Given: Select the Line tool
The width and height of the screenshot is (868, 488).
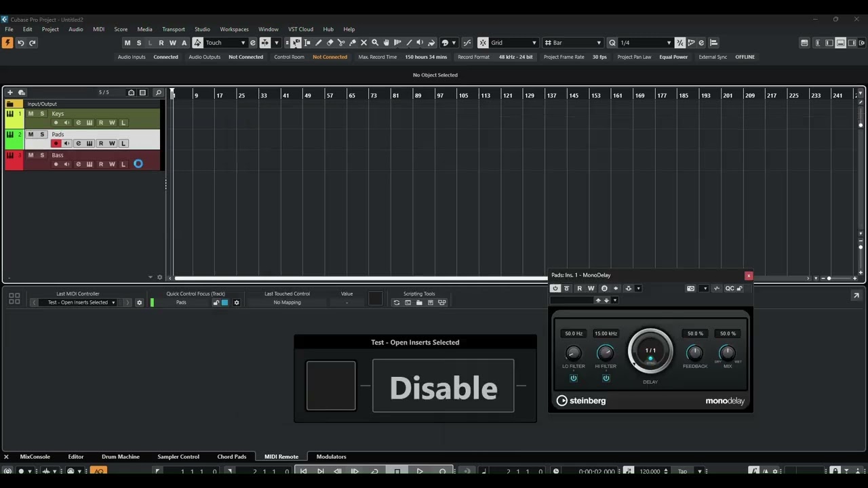Looking at the screenshot, I should coord(409,43).
